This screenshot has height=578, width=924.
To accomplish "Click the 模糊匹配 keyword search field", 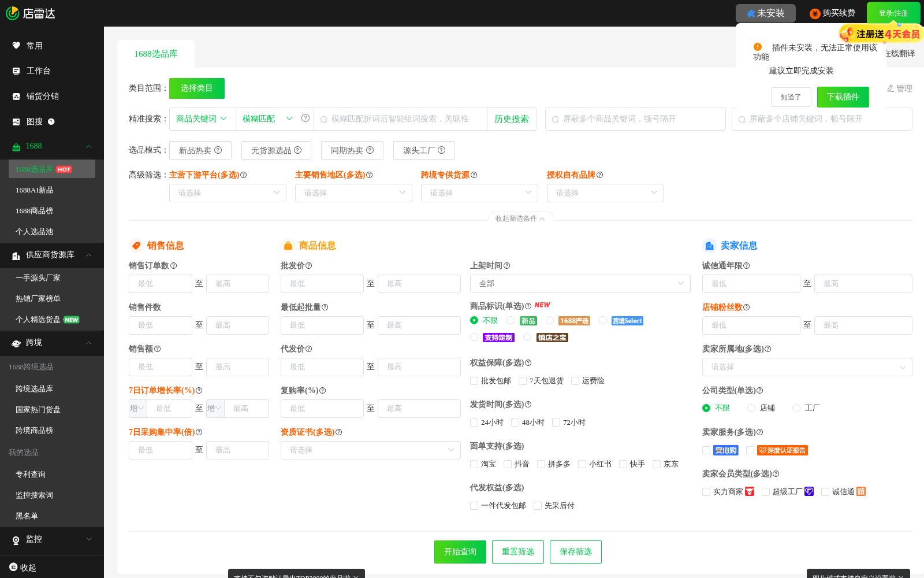I will [400, 119].
